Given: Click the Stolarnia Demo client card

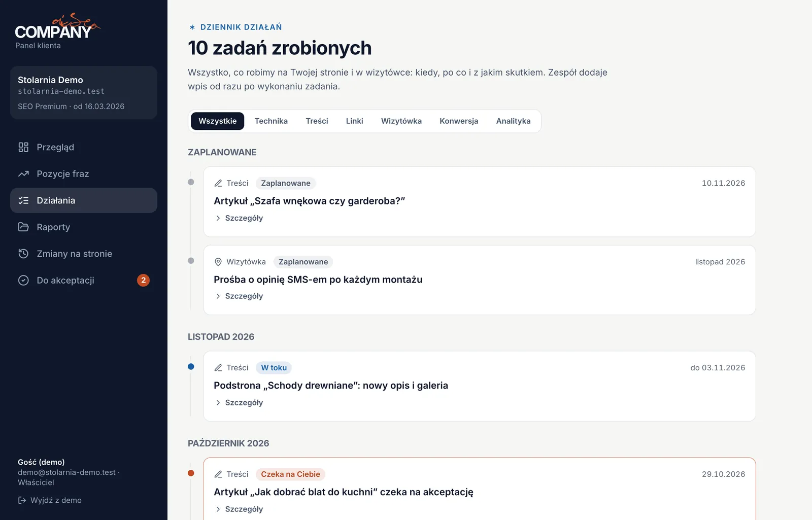Looking at the screenshot, I should click(x=84, y=93).
